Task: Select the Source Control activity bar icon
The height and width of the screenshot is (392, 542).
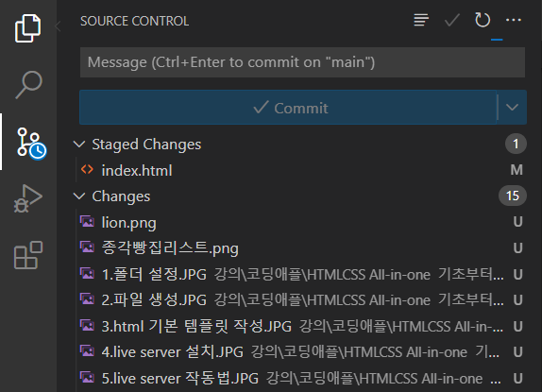Action: [x=31, y=144]
